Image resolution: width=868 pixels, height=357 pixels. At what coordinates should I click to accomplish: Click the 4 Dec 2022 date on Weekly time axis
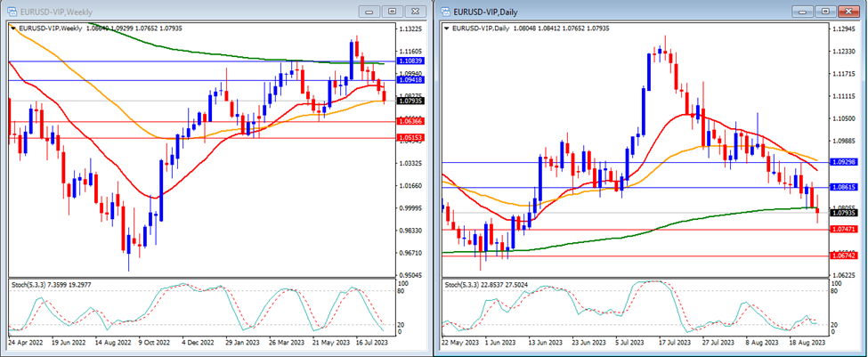(x=197, y=343)
